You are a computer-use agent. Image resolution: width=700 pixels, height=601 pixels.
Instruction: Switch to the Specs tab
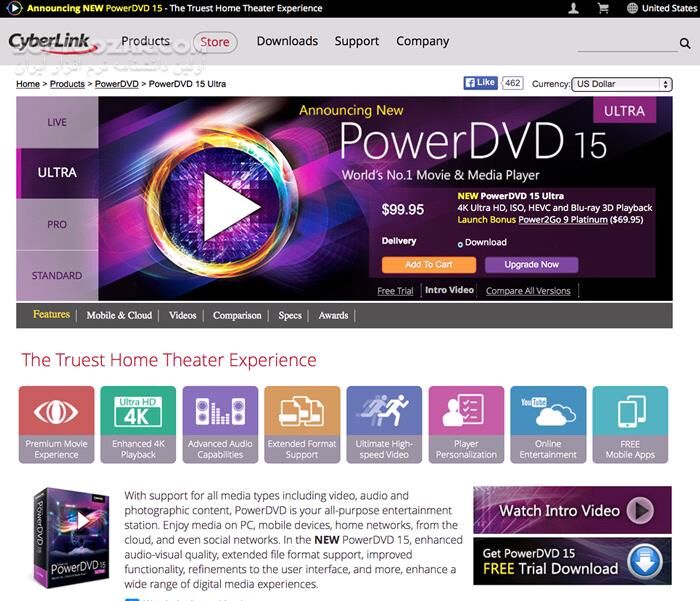290,315
